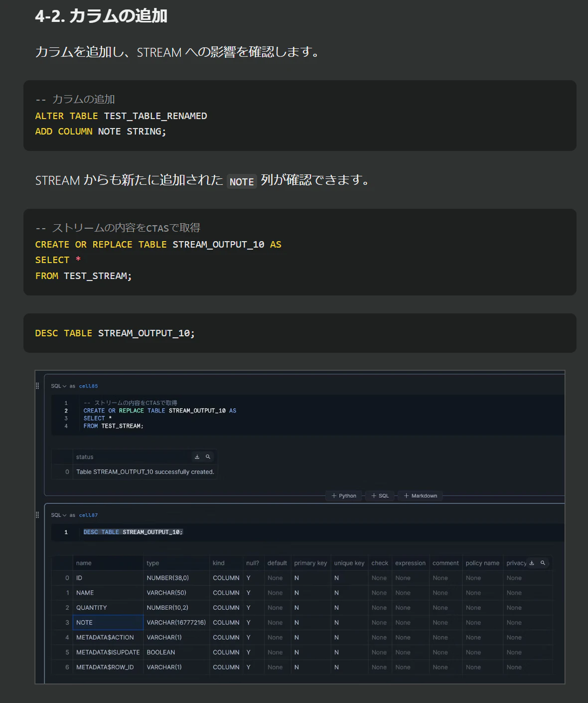Select the METADATA$ACTION name cell
Image resolution: width=588 pixels, height=703 pixels.
(x=108, y=637)
